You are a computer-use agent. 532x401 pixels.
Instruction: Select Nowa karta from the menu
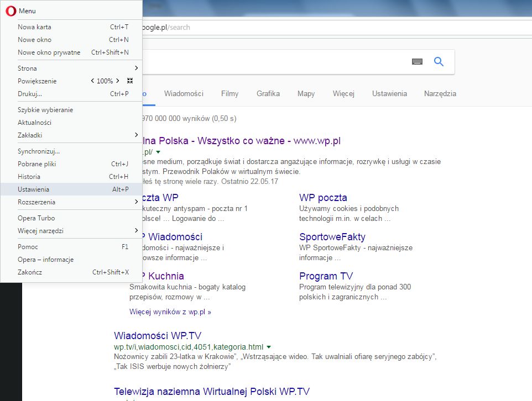(x=71, y=27)
